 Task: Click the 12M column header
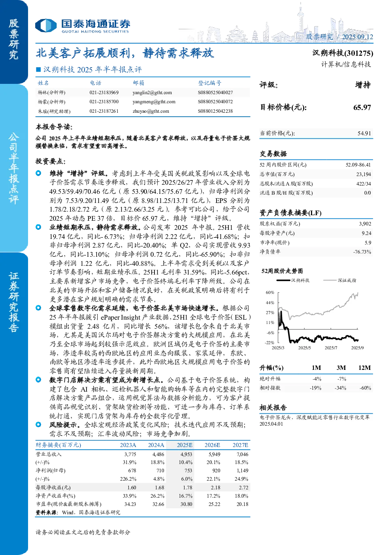[x=364, y=367]
